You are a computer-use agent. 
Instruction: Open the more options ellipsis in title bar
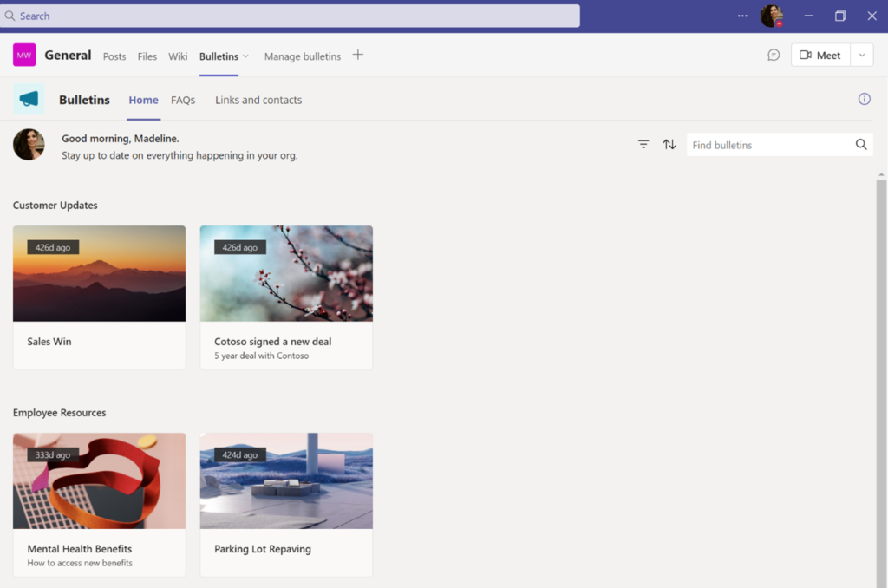742,16
